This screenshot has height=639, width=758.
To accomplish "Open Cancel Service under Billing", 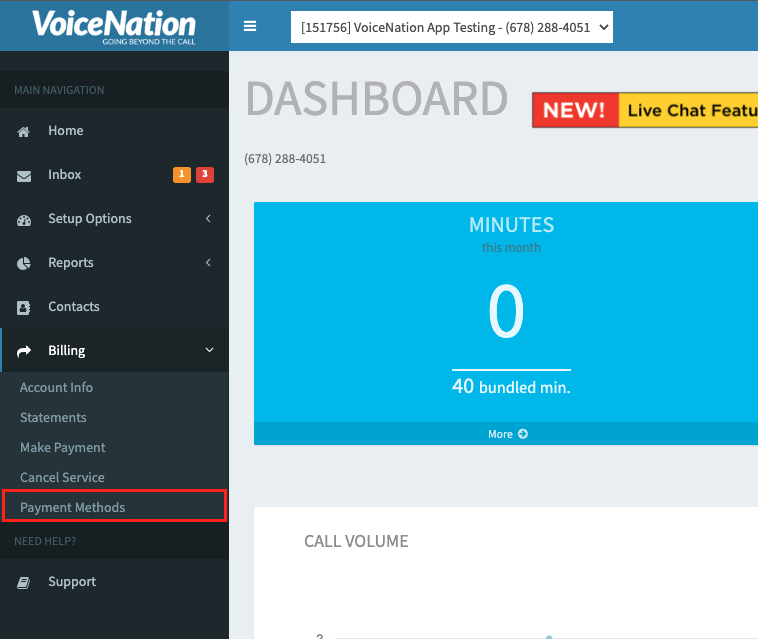I will [x=62, y=477].
